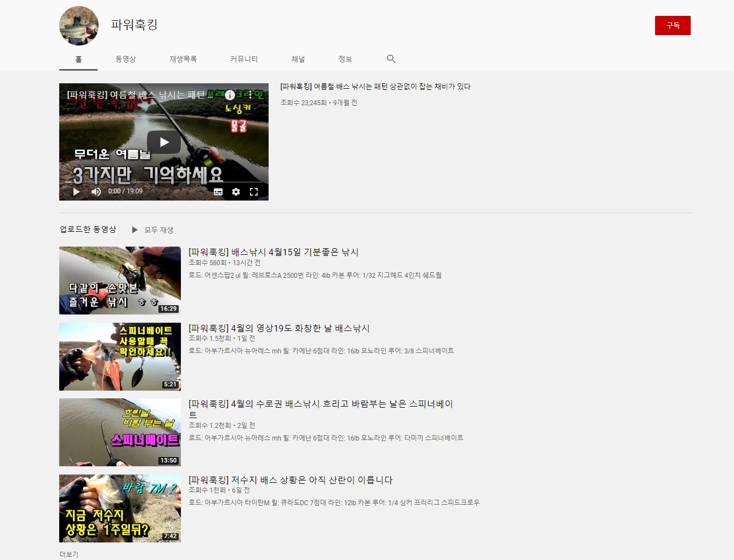Viewport: 734px width, 560px height.
Task: Go to the 커뮤니티 tab
Action: 244,59
